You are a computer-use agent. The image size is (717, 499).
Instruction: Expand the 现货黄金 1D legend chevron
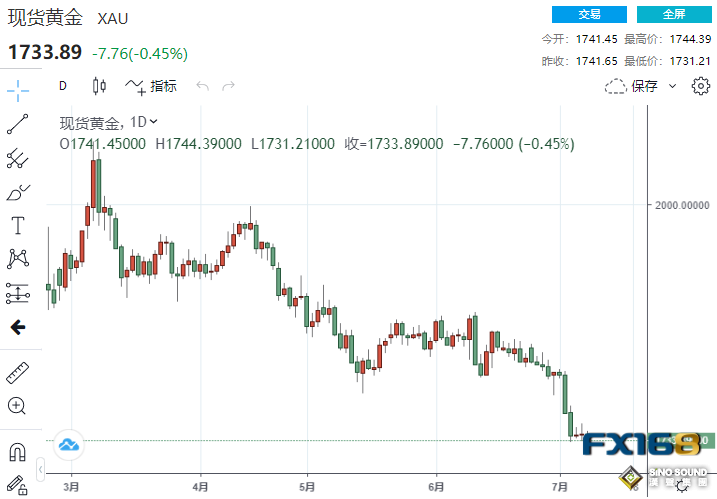154,122
